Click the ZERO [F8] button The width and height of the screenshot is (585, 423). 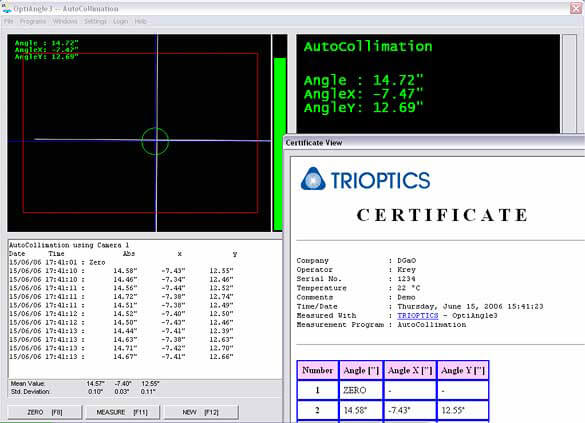click(x=45, y=412)
